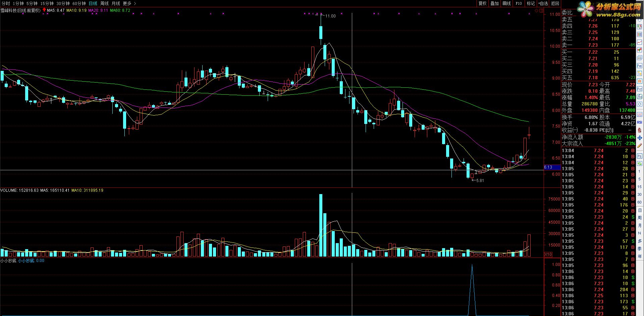
Task: Switch to the 1分钟 tab
Action: 18,3
